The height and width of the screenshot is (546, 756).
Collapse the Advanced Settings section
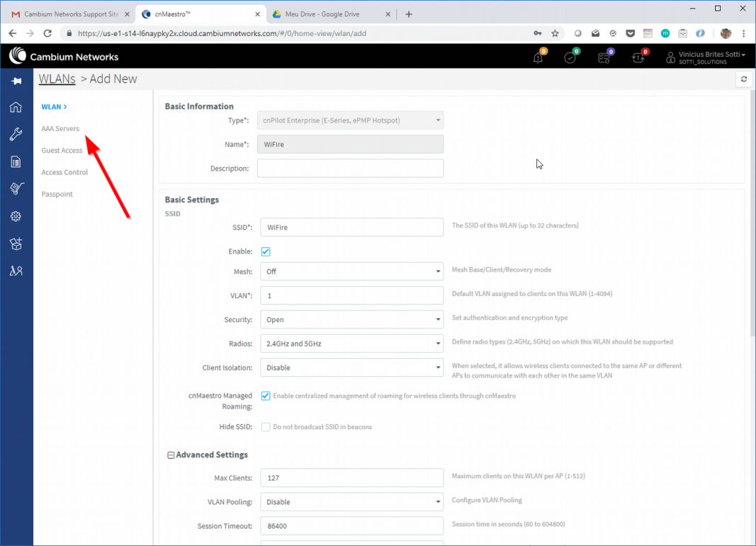[x=170, y=455]
